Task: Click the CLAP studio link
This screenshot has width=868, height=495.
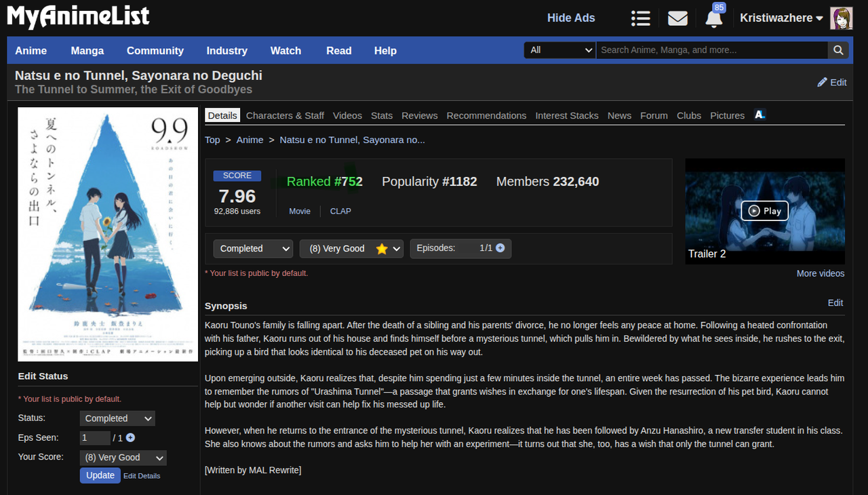Action: click(340, 211)
